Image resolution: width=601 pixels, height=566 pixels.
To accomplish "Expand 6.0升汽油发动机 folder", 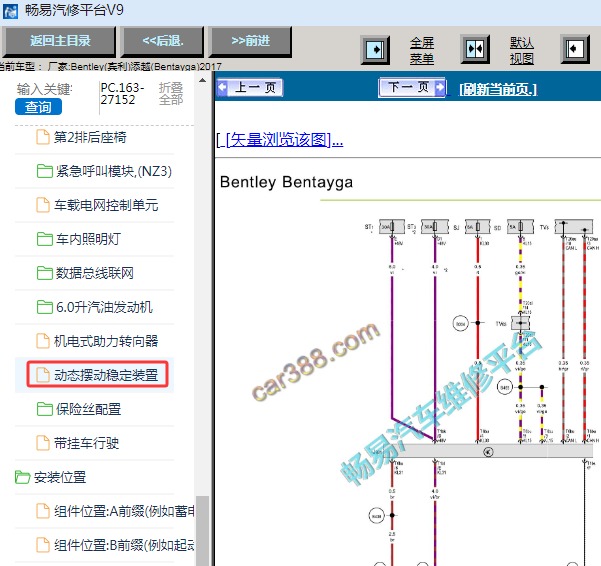I will pyautogui.click(x=104, y=307).
